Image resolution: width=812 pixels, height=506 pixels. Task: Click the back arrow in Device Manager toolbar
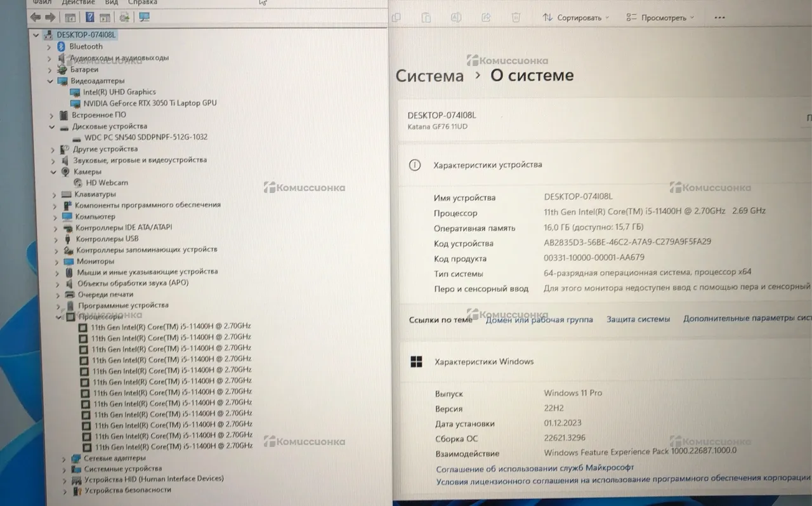(x=36, y=17)
